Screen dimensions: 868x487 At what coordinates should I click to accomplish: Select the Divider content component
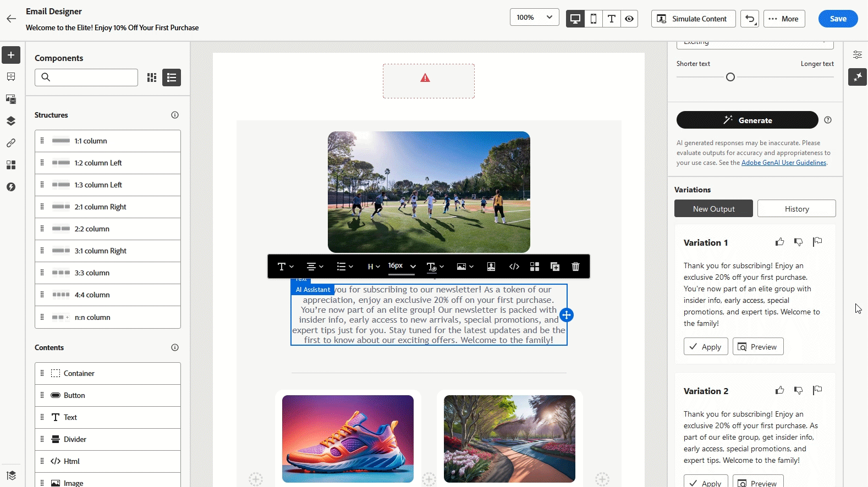click(108, 440)
